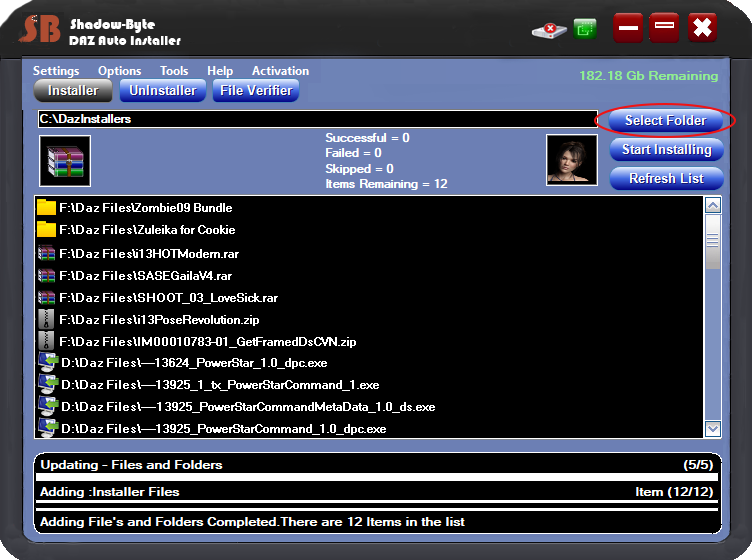Viewport: 752px width, 560px height.
Task: Select the SASEGailaV4.rar row
Action: [369, 276]
